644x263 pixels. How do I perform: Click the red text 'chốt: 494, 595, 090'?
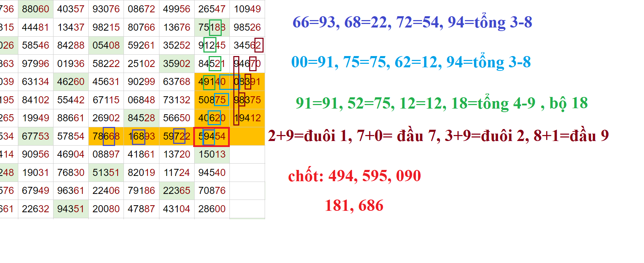354,176
